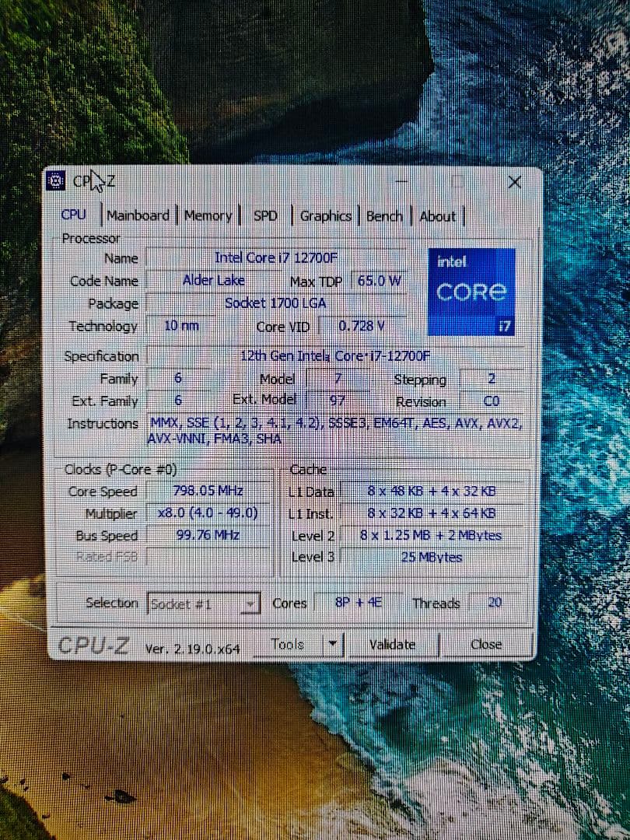Click the Close button
The width and height of the screenshot is (630, 840).
pos(486,645)
